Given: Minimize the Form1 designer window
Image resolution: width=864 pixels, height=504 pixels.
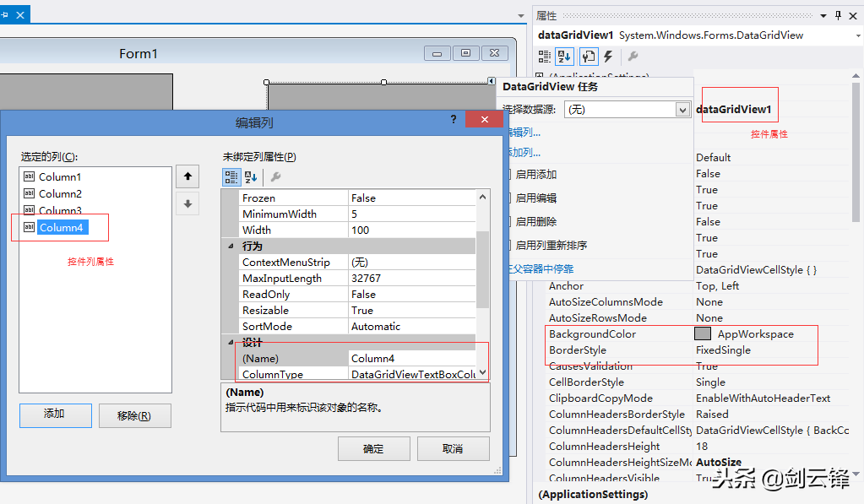Looking at the screenshot, I should pos(437,53).
